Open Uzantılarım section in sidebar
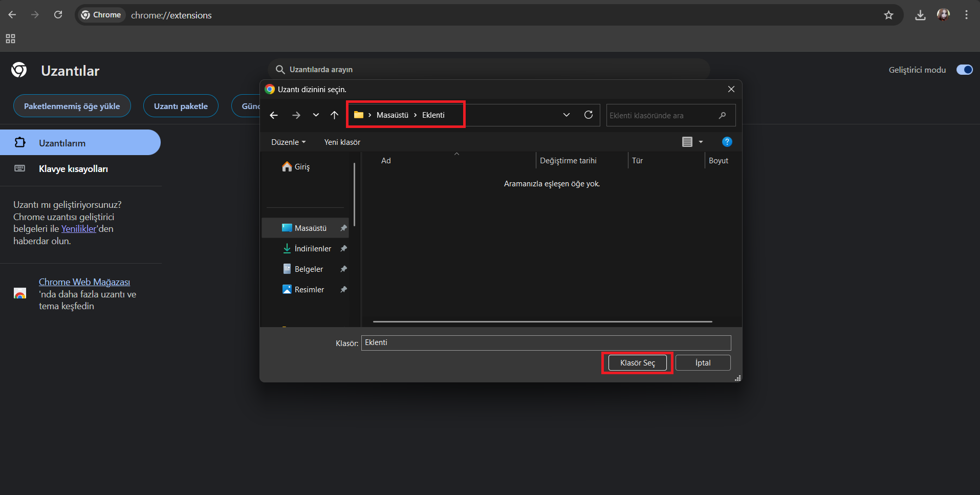The width and height of the screenshot is (980, 495). click(x=80, y=142)
